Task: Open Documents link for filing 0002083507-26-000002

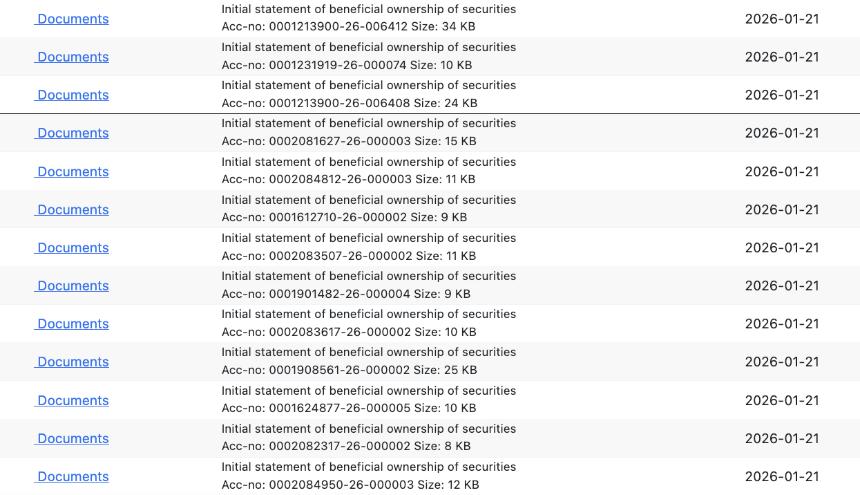Action: (x=73, y=248)
